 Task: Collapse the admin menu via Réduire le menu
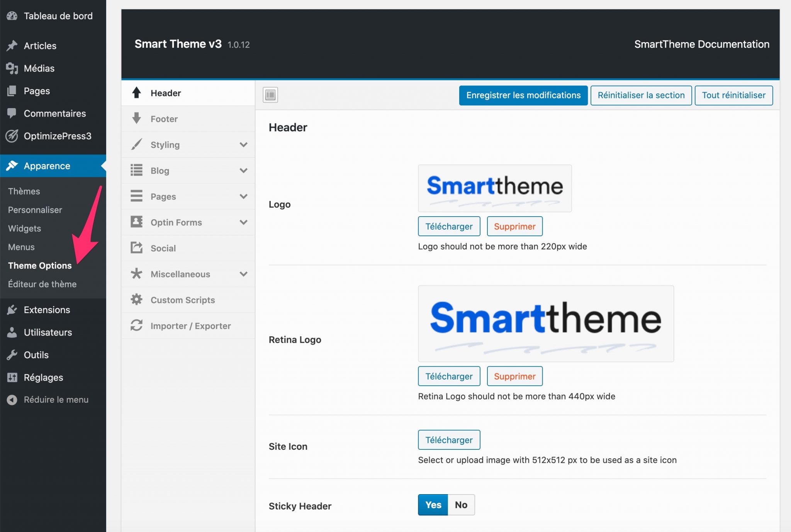[x=56, y=400]
